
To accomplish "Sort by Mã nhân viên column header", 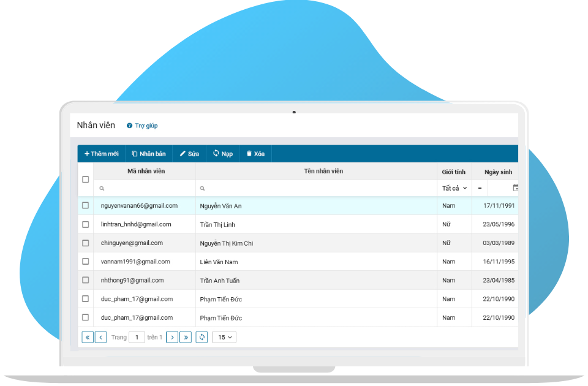I will coord(146,171).
